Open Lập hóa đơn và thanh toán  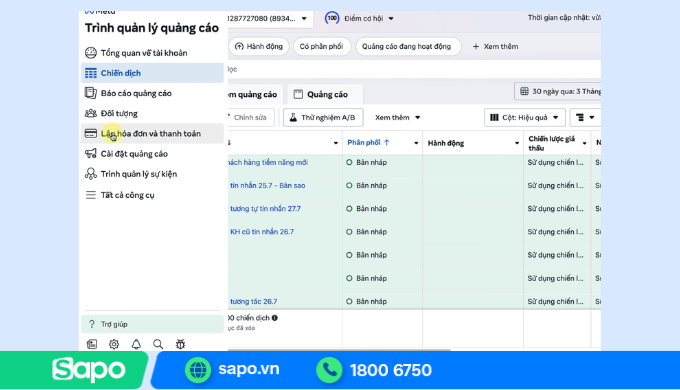tap(152, 134)
